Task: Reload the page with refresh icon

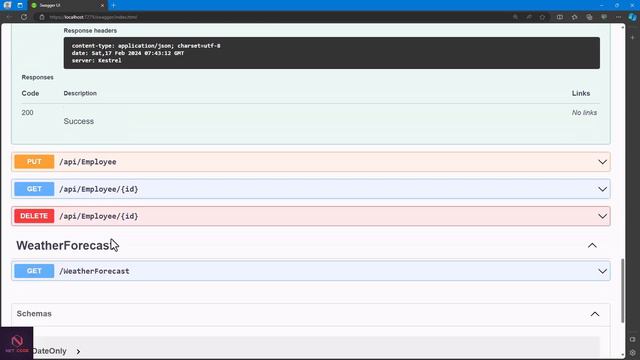Action: pyautogui.click(x=24, y=17)
